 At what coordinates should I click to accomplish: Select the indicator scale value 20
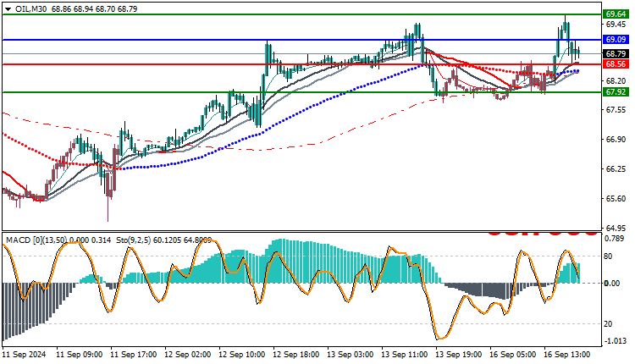click(x=608, y=324)
